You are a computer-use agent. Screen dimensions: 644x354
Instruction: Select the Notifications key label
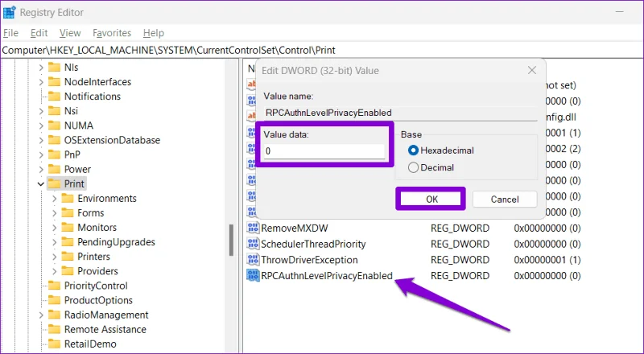[x=93, y=96]
